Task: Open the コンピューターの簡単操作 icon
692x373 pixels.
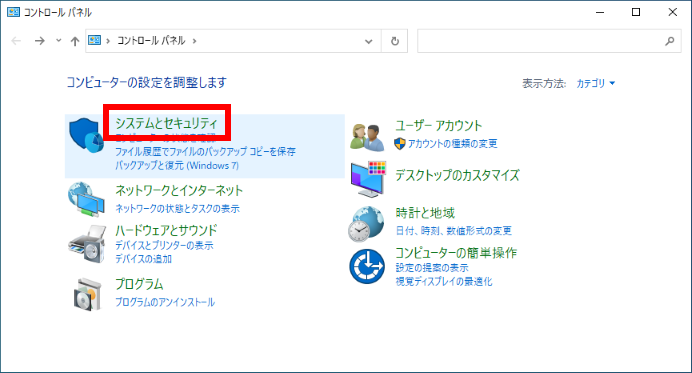Action: pos(367,266)
